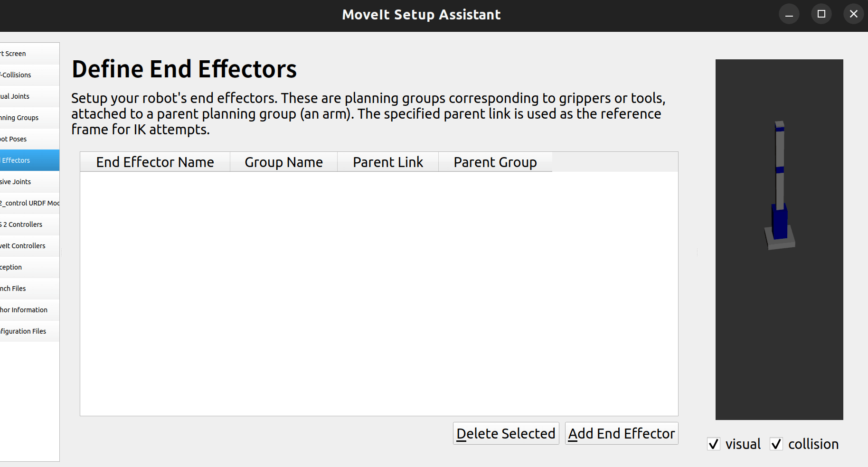The height and width of the screenshot is (467, 868).
Task: Close the MoveIt Setup Assistant window
Action: point(853,14)
